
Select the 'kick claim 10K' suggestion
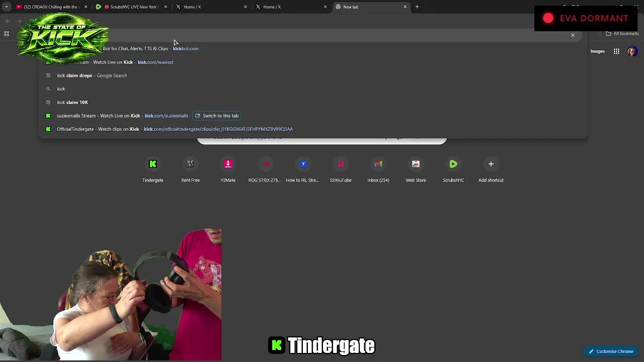pyautogui.click(x=313, y=102)
